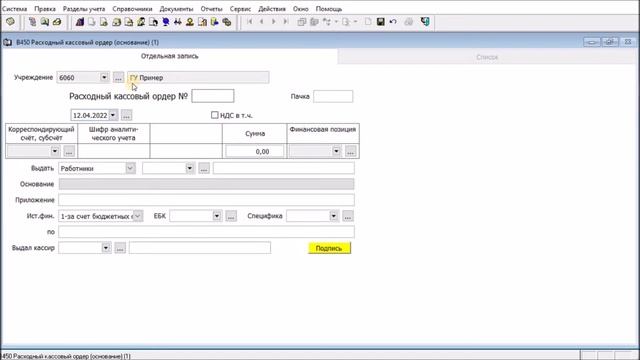The width and height of the screenshot is (640, 360).
Task: Click the yellow Подпись button
Action: click(x=329, y=248)
